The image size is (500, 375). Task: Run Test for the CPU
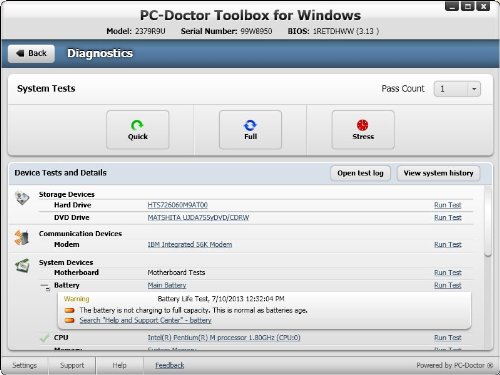[448, 338]
